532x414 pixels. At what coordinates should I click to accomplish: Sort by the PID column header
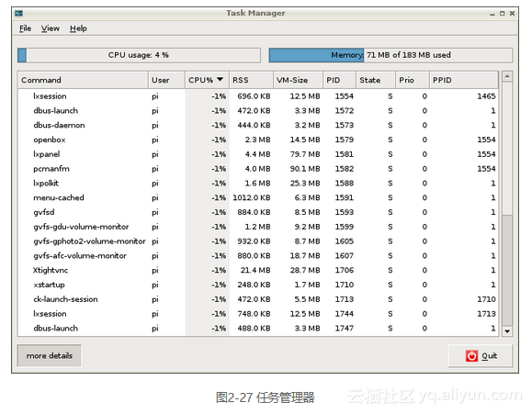coord(339,80)
